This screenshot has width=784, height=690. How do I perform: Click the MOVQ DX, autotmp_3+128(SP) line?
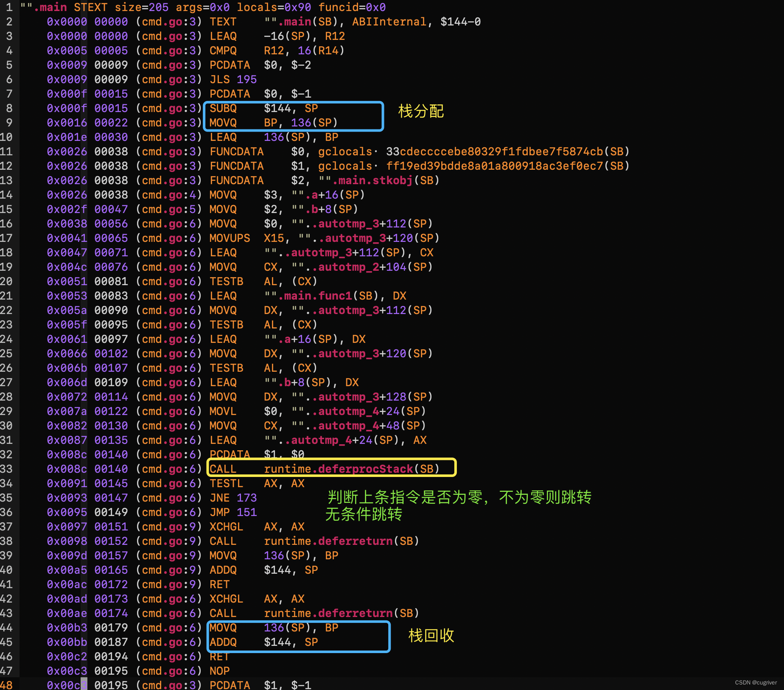click(321, 397)
